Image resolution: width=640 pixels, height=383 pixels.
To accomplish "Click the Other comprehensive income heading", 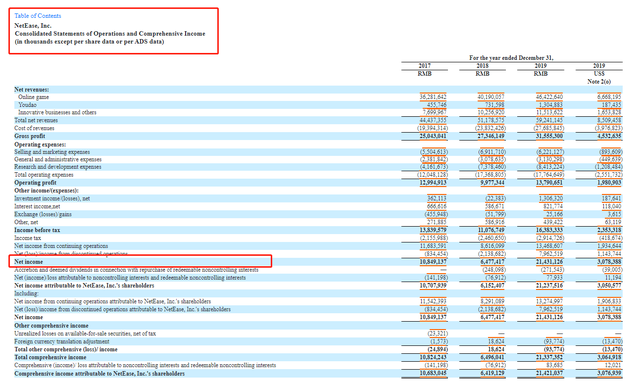I will tap(51, 325).
